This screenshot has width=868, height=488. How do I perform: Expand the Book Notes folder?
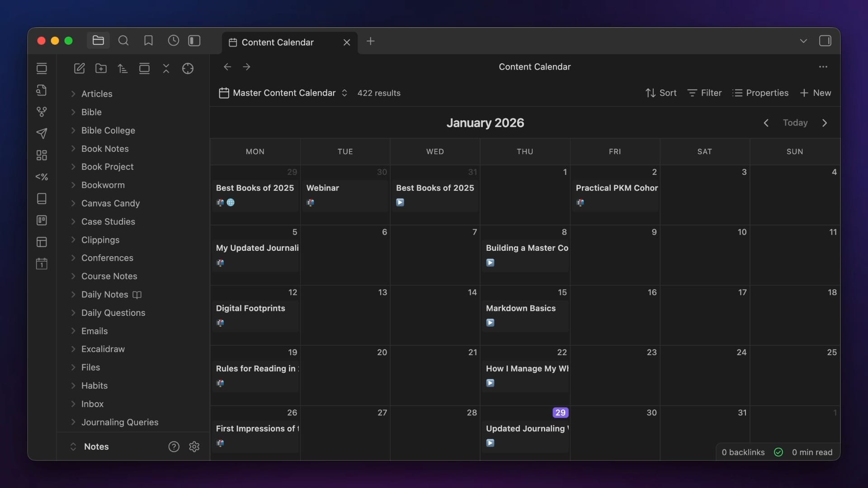pyautogui.click(x=105, y=149)
